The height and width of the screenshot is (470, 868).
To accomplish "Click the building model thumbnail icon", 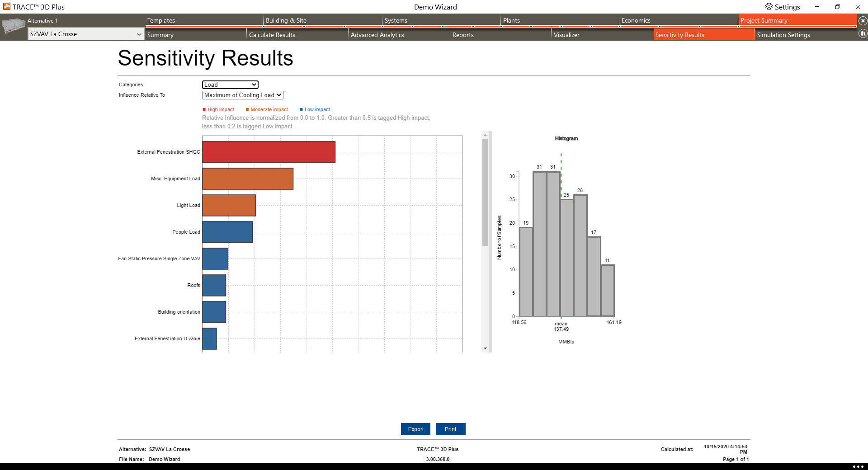I will 13,26.
